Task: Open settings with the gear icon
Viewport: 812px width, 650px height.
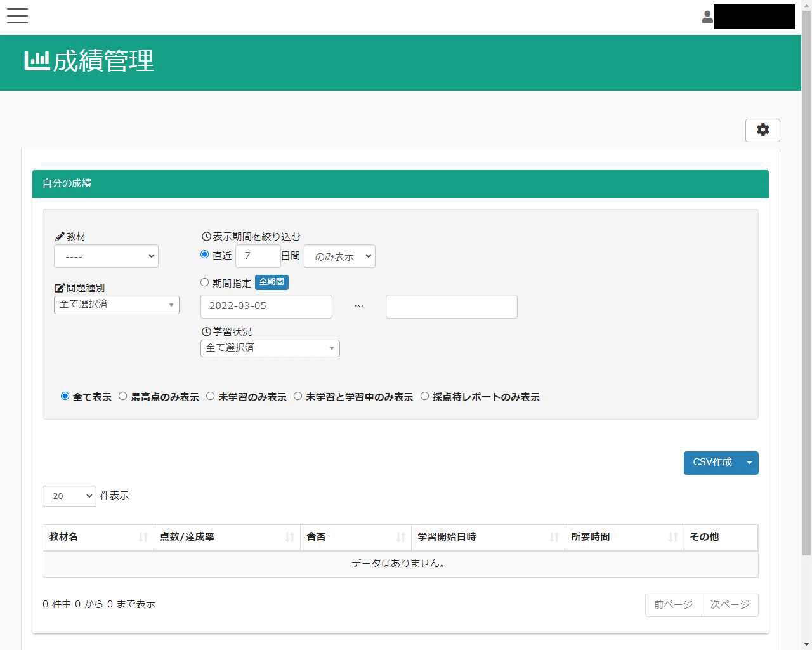Action: click(763, 130)
